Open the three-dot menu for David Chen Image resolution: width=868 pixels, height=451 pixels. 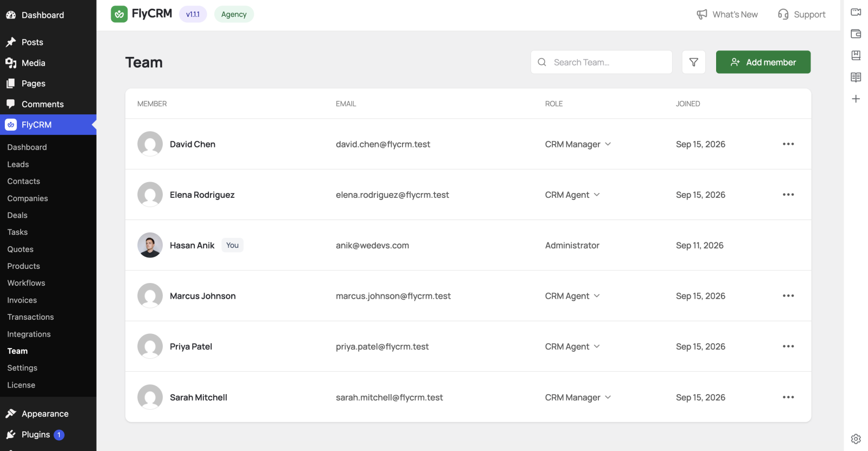(788, 144)
